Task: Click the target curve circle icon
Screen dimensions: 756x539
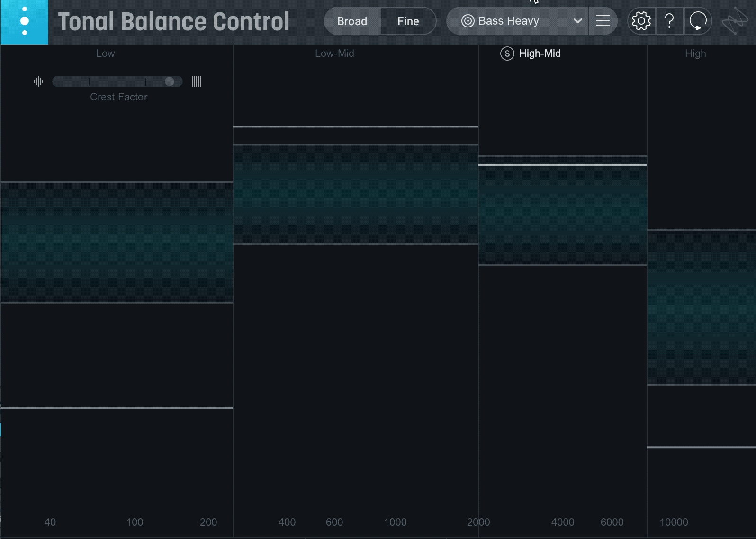Action: click(468, 21)
